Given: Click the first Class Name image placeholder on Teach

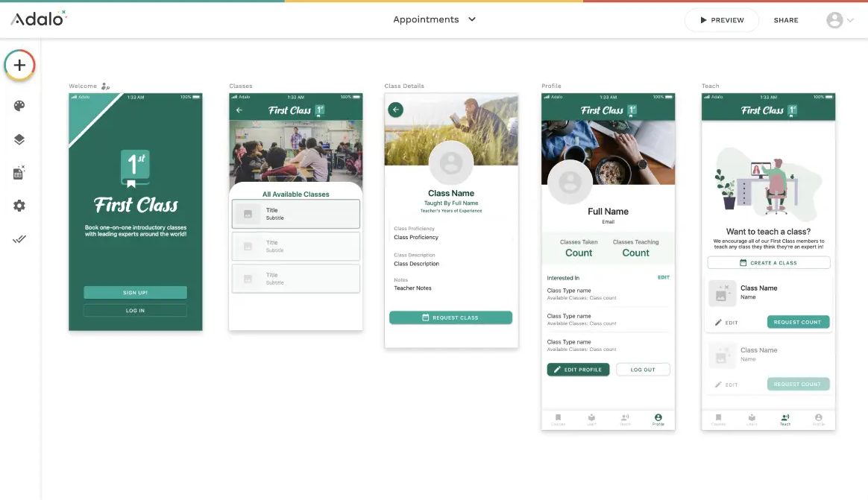Looking at the screenshot, I should (x=722, y=293).
